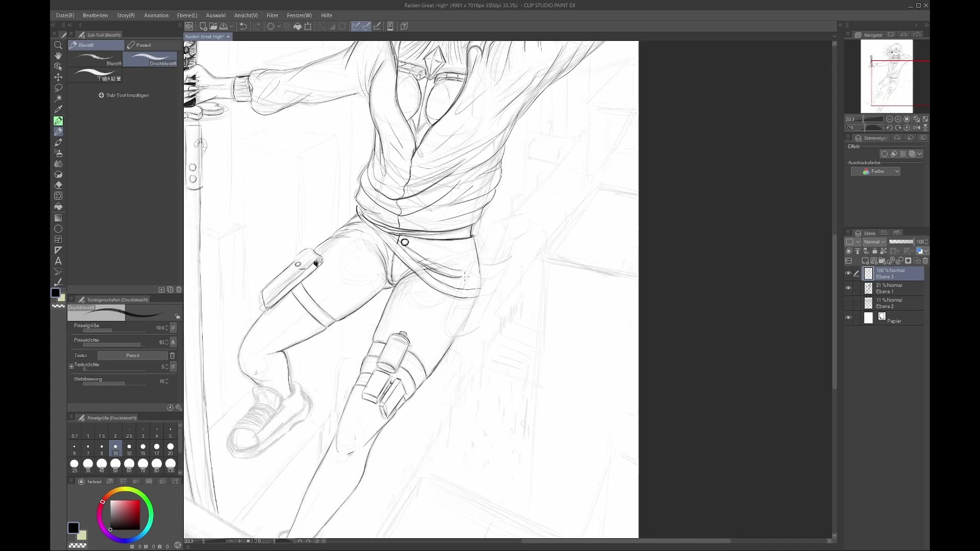Toggle Lock layer icon
This screenshot has height=551, width=980.
point(874,251)
